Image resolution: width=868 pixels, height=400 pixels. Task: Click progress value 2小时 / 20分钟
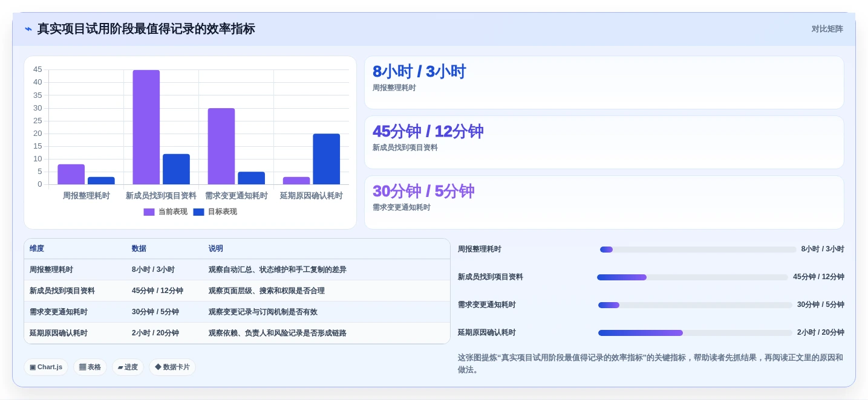point(821,333)
